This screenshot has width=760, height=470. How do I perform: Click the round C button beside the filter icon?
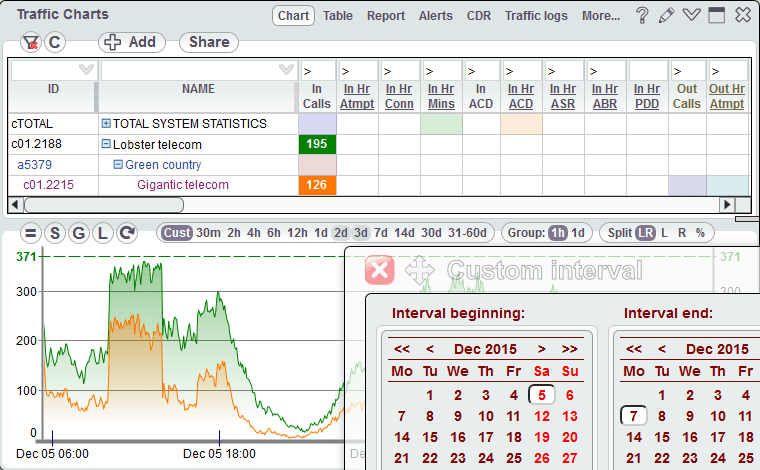[x=54, y=42]
